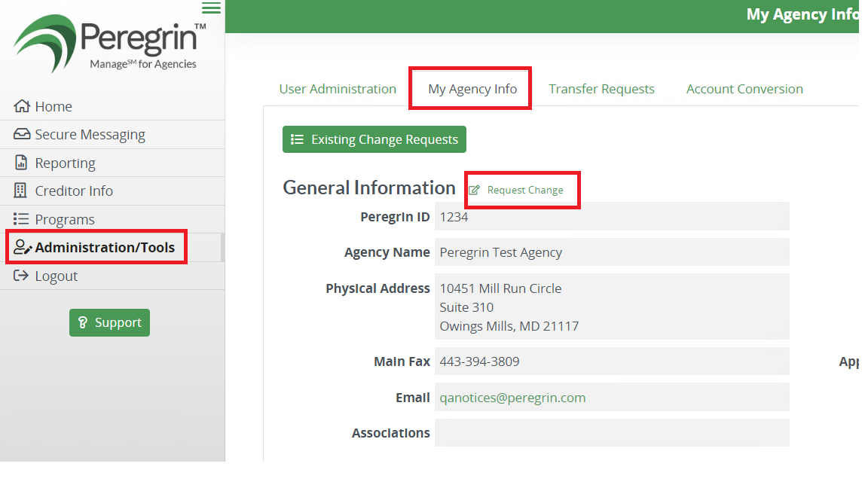This screenshot has width=868, height=488.
Task: Click the address line Suite 310
Action: tap(466, 307)
